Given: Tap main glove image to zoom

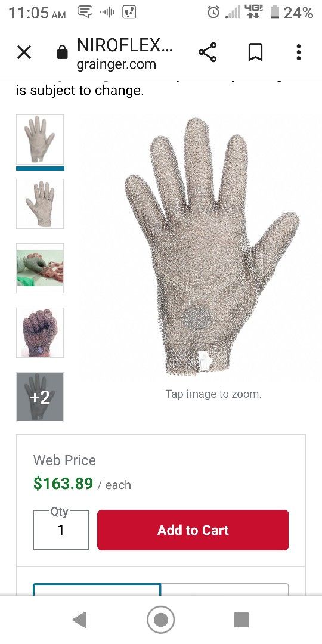Looking at the screenshot, I should click(x=212, y=246).
